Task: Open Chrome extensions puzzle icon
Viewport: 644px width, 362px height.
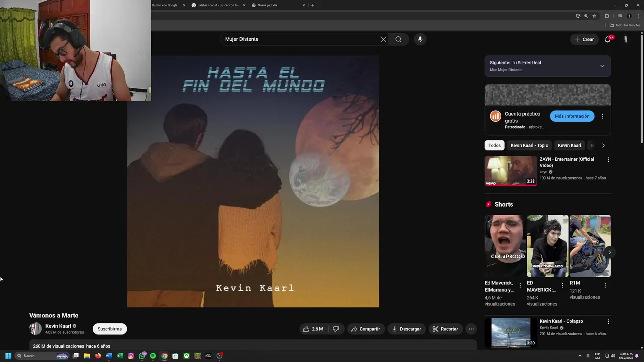Action: tap(607, 16)
